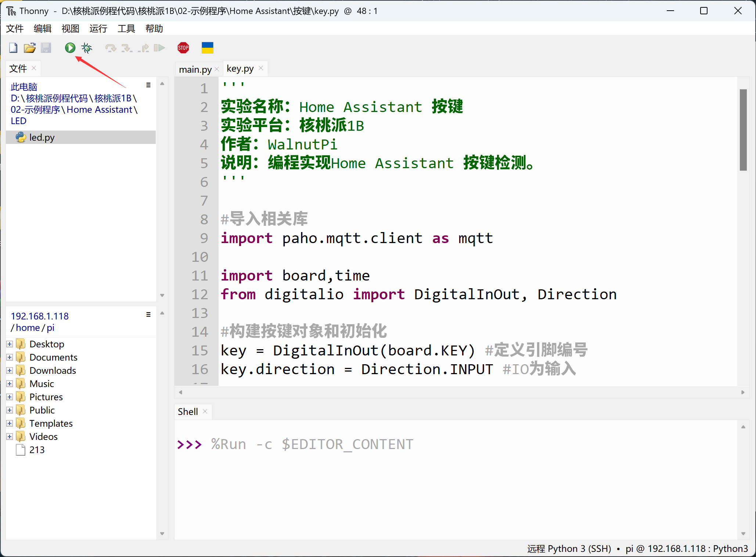Select the led.py Python file icon
The image size is (756, 557).
(x=21, y=137)
